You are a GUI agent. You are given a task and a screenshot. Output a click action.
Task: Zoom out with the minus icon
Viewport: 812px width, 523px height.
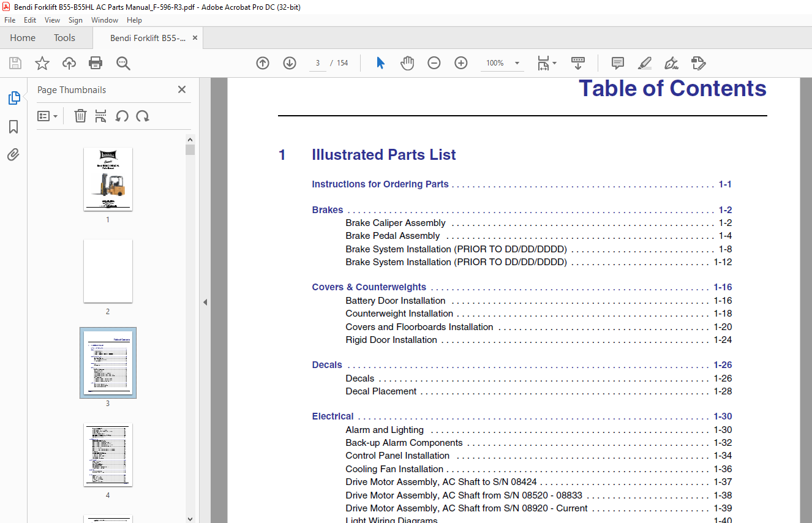[x=434, y=63]
